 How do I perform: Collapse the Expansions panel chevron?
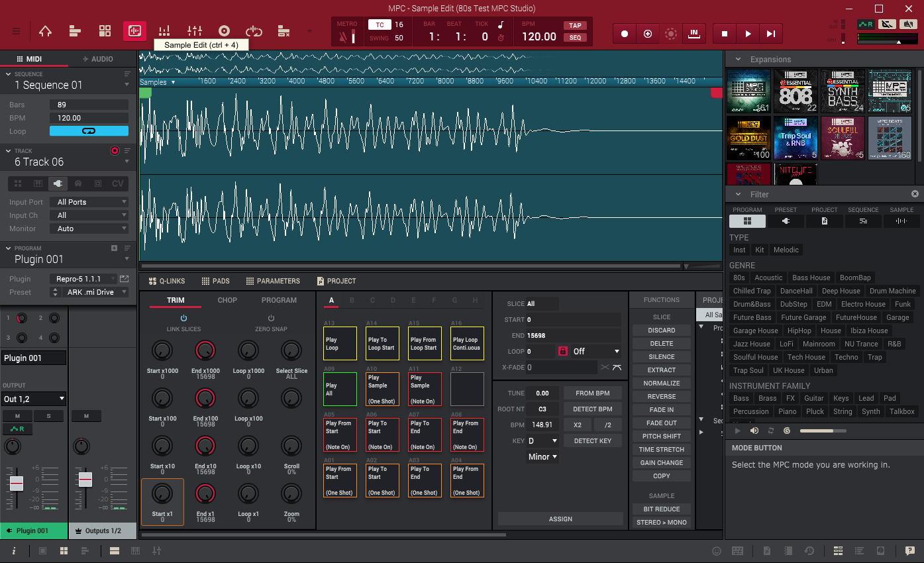(x=738, y=59)
